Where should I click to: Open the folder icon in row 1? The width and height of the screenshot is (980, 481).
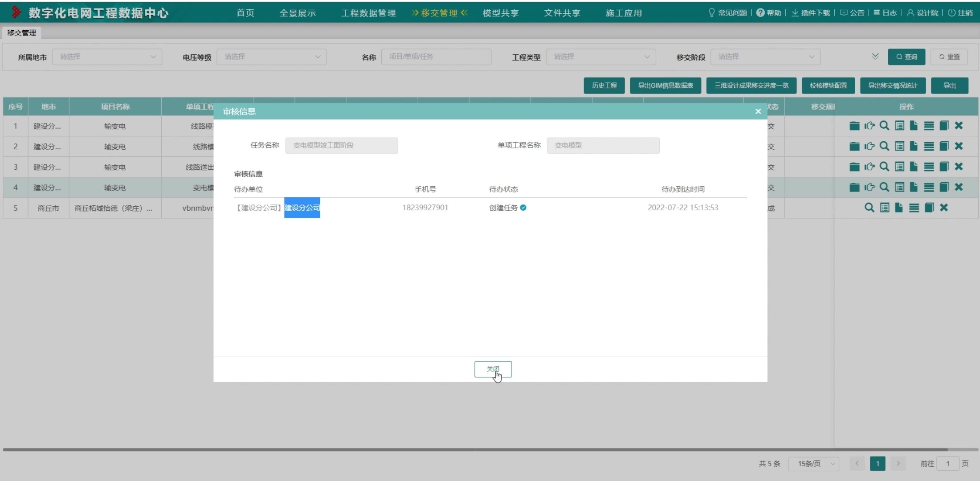854,126
